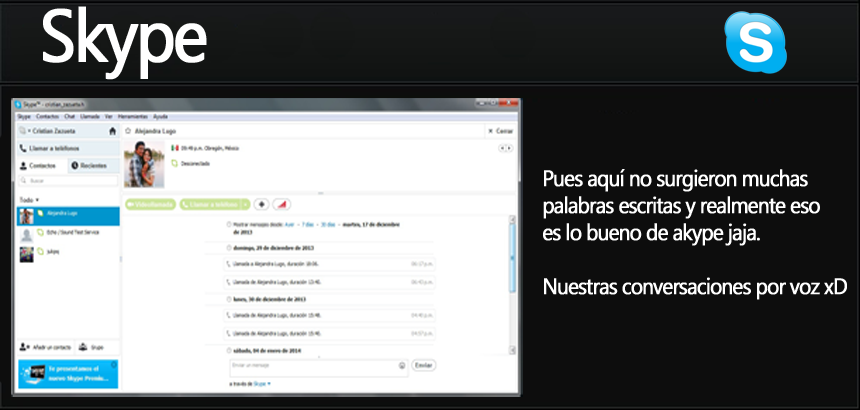Open the Chat menu

point(70,117)
